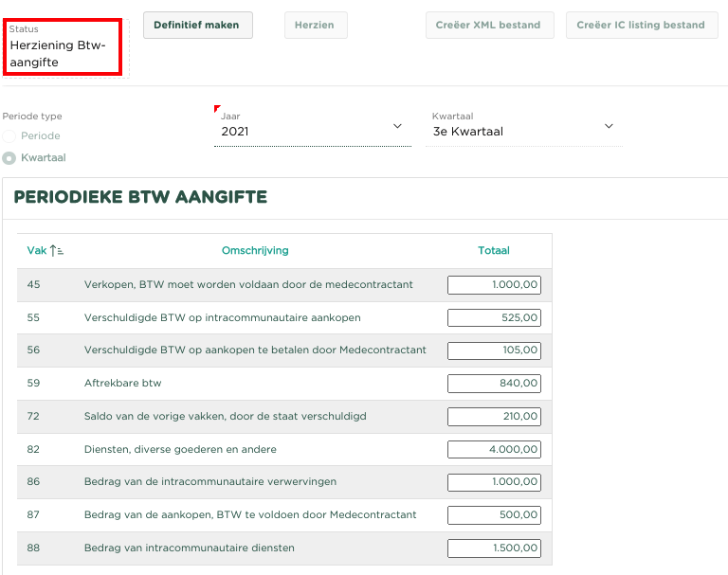Click the Vak 56 total 105,00 field
This screenshot has height=575, width=728.
(x=494, y=350)
